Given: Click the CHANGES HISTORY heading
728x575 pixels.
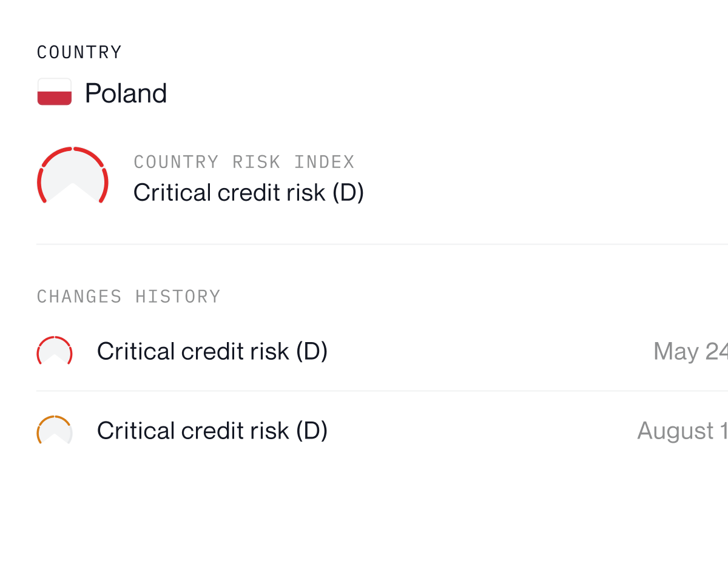Looking at the screenshot, I should [x=129, y=297].
